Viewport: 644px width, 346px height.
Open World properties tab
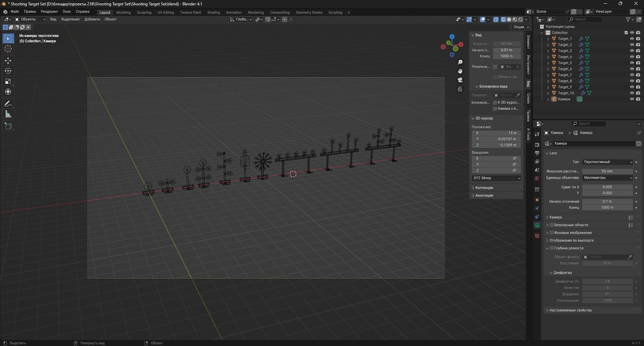pos(537,178)
